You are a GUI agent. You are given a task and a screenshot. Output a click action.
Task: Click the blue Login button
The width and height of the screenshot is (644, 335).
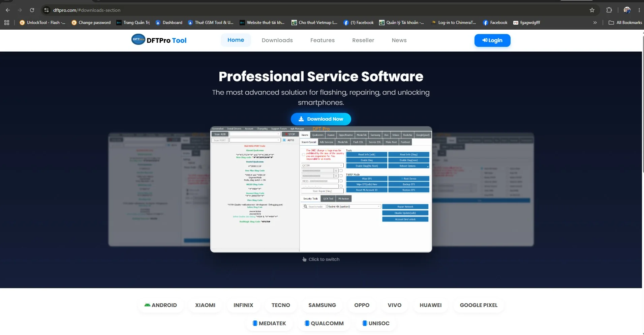click(x=492, y=40)
